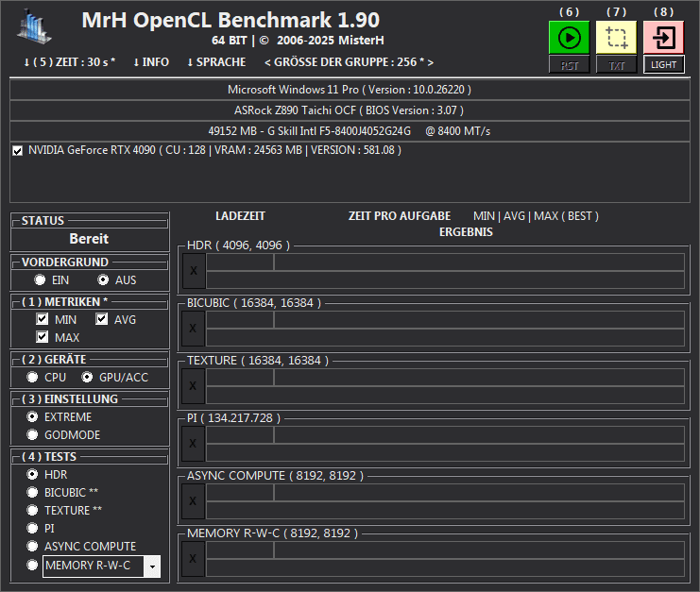
Task: Select the TEXTURE test radio button
Action: pos(32,510)
